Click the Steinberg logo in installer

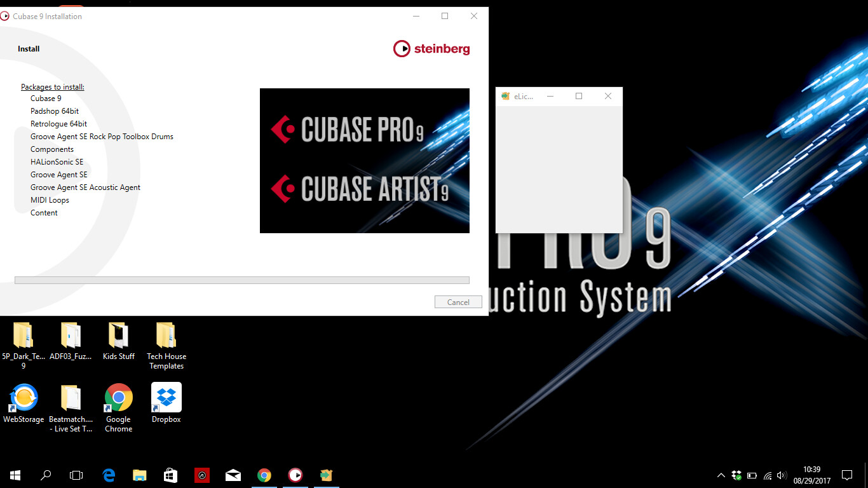[431, 48]
